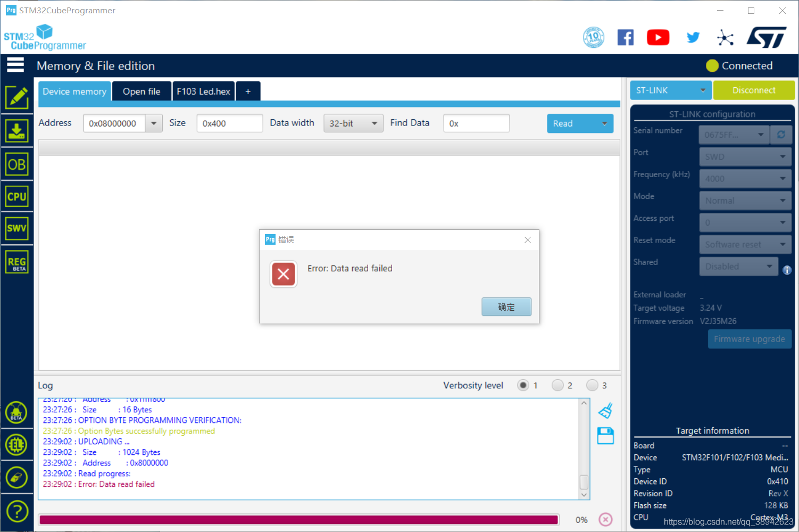The width and height of the screenshot is (799, 532).
Task: Expand the Address dropdown arrow
Action: [154, 123]
